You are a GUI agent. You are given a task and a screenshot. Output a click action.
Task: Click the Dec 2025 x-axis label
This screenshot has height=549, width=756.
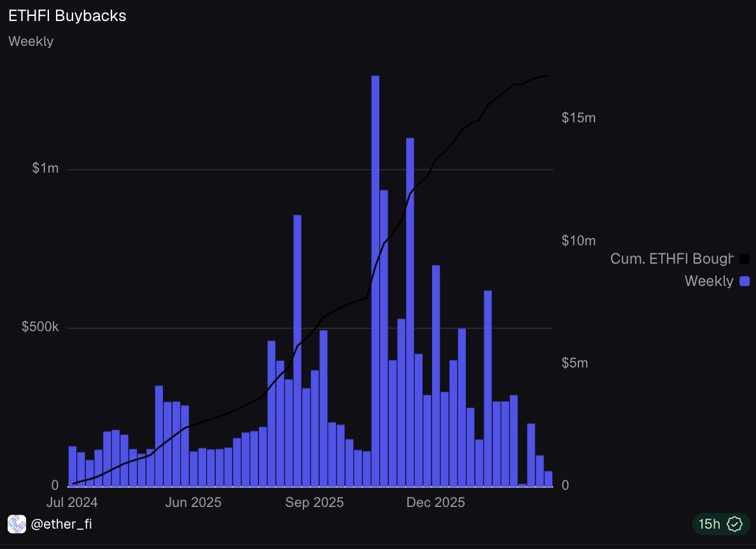[x=436, y=503]
